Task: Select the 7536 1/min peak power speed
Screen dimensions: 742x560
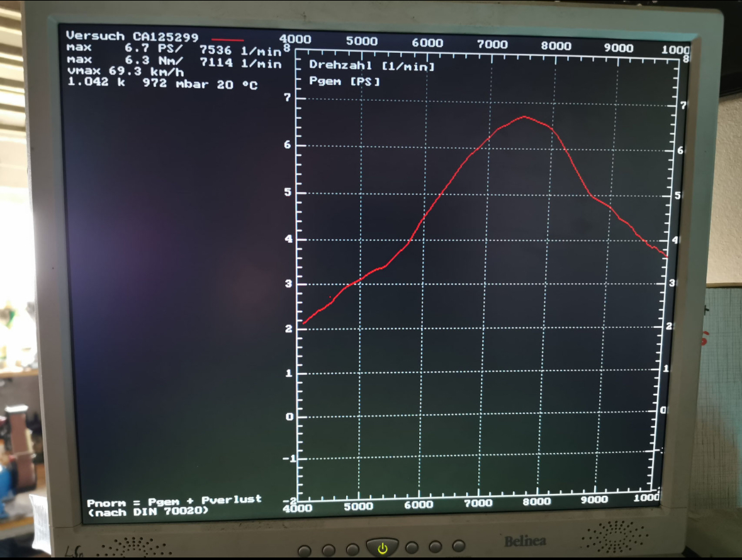Action: pyautogui.click(x=240, y=50)
